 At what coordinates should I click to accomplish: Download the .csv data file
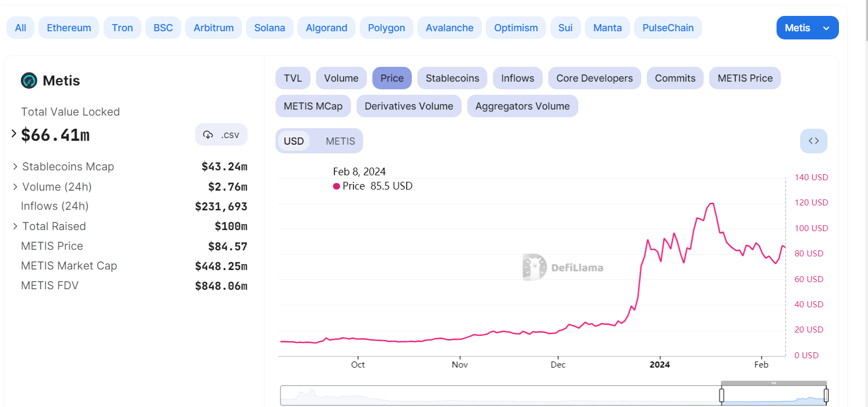click(221, 135)
